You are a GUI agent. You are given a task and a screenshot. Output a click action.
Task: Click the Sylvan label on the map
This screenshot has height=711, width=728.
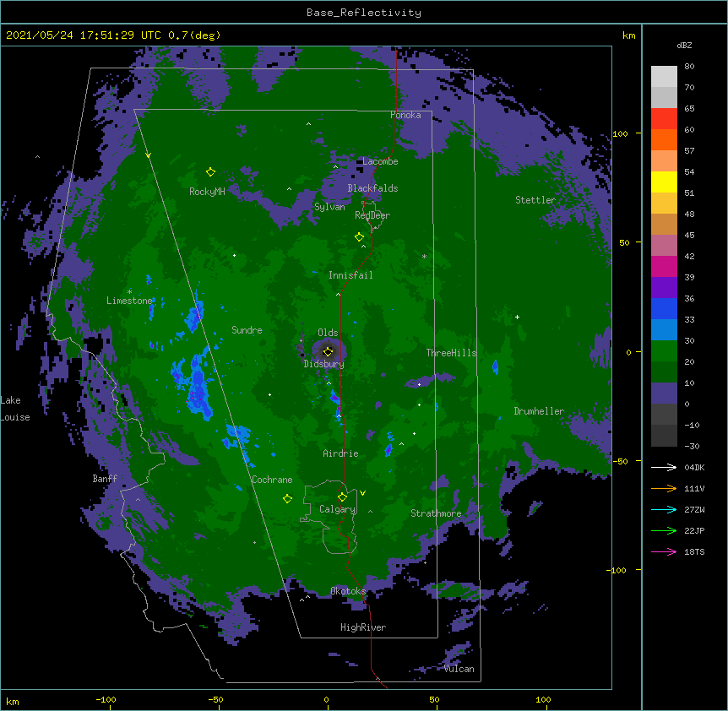pyautogui.click(x=329, y=207)
